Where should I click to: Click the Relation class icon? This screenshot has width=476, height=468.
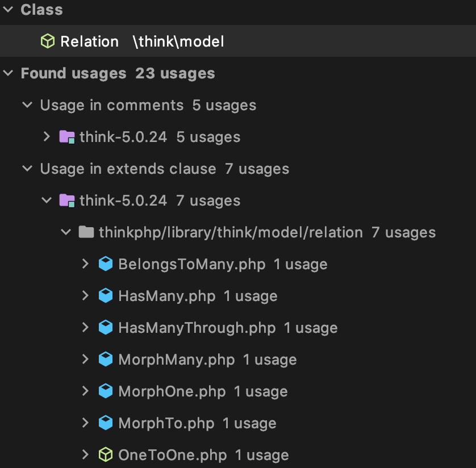coord(48,41)
